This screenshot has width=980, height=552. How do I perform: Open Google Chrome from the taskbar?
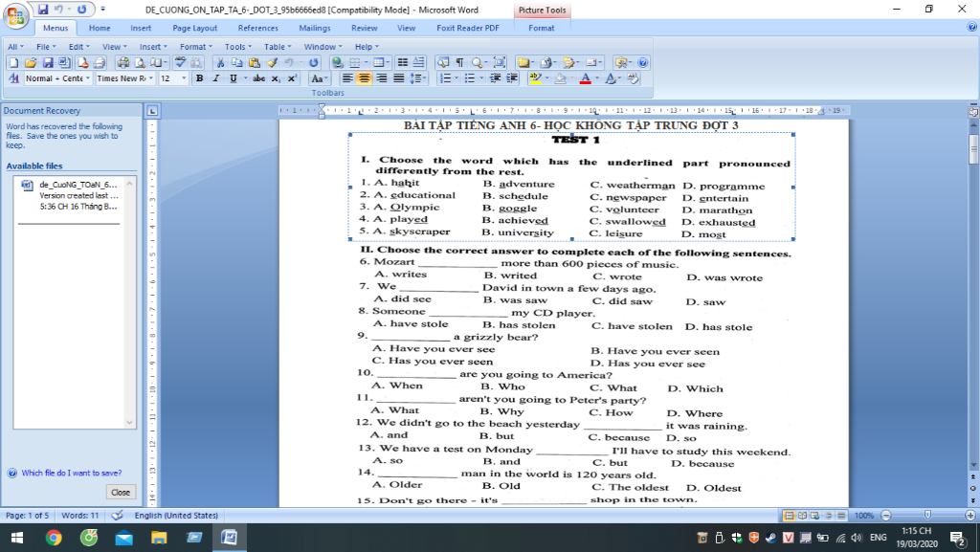pyautogui.click(x=54, y=537)
